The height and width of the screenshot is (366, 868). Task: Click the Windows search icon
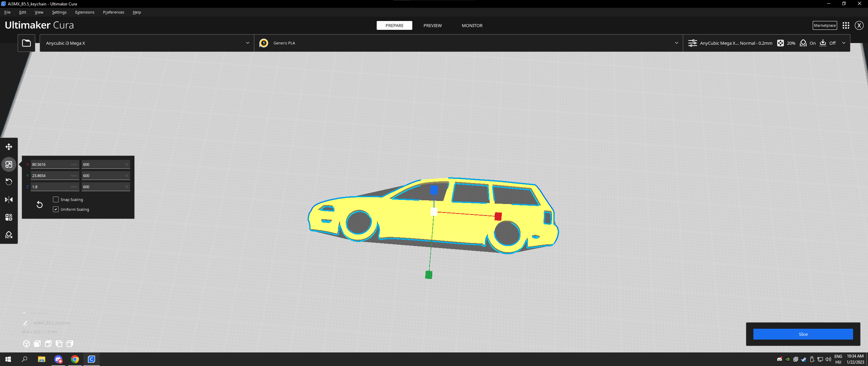(x=24, y=359)
